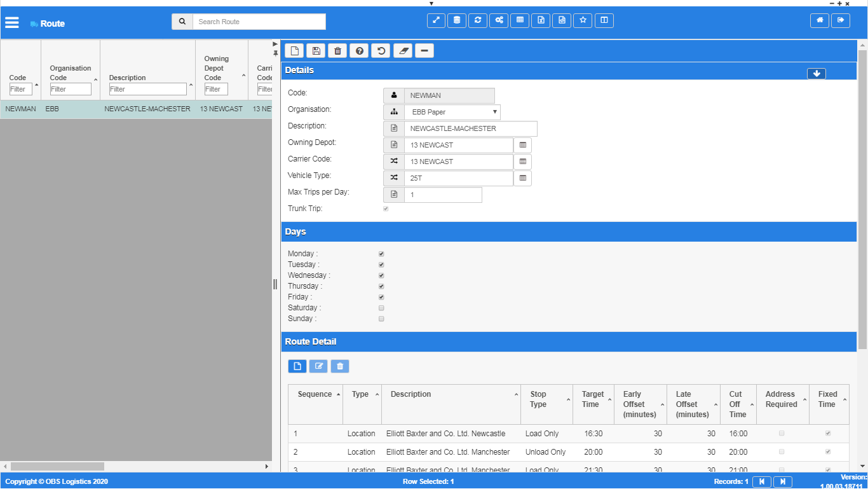Select the NEWMAN route row
This screenshot has width=868, height=489.
click(x=136, y=109)
